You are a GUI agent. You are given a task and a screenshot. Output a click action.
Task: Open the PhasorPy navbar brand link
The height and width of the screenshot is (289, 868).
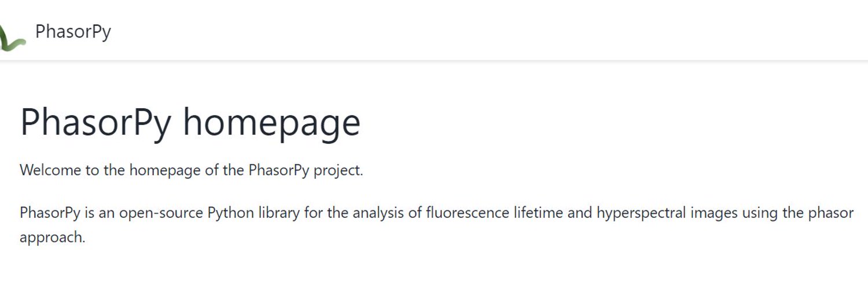73,32
